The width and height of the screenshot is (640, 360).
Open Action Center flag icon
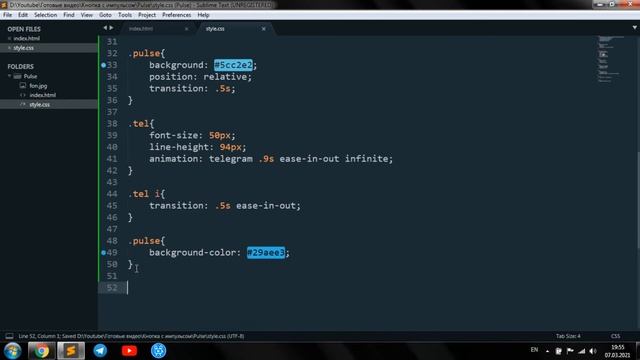pos(570,351)
